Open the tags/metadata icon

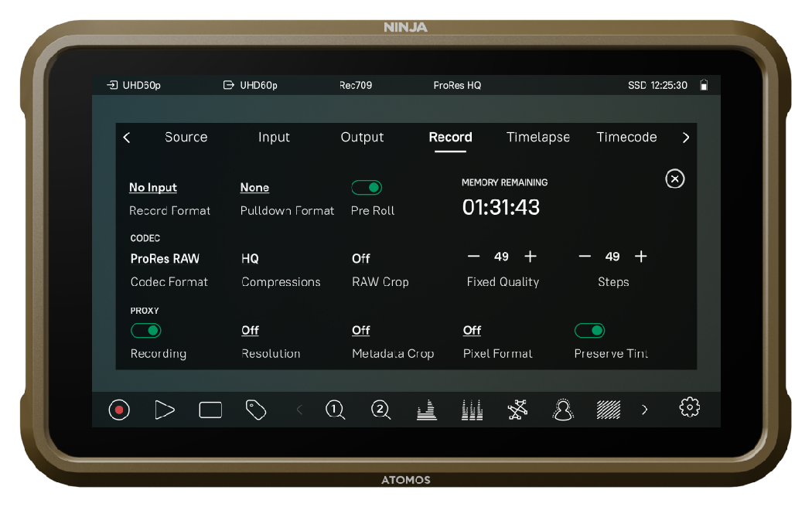pyautogui.click(x=255, y=410)
